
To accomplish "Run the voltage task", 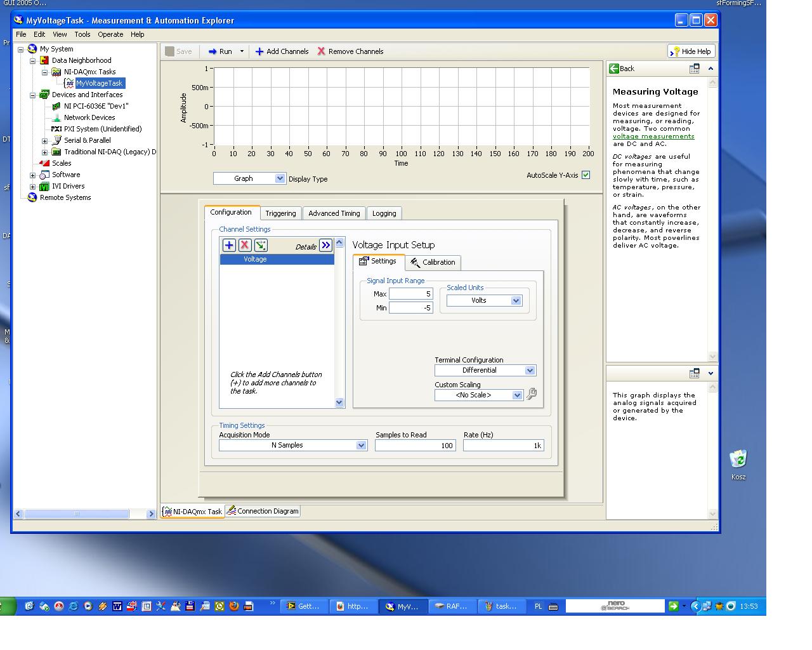I will click(220, 51).
